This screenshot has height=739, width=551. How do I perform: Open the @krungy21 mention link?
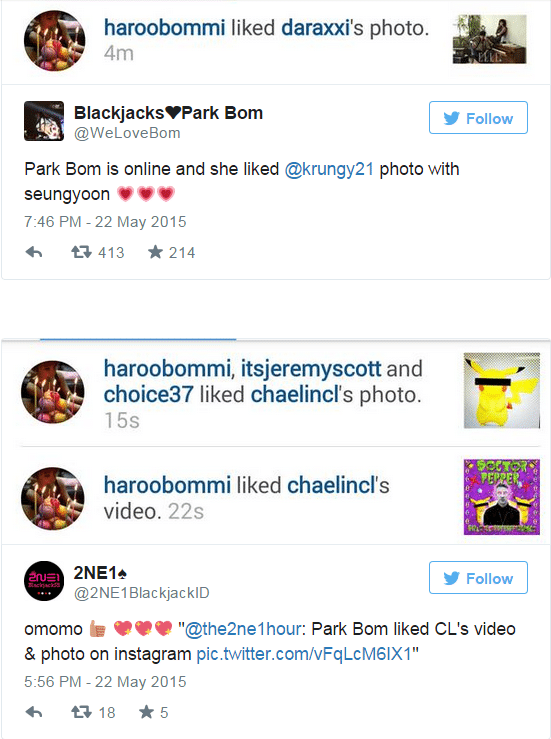point(329,169)
